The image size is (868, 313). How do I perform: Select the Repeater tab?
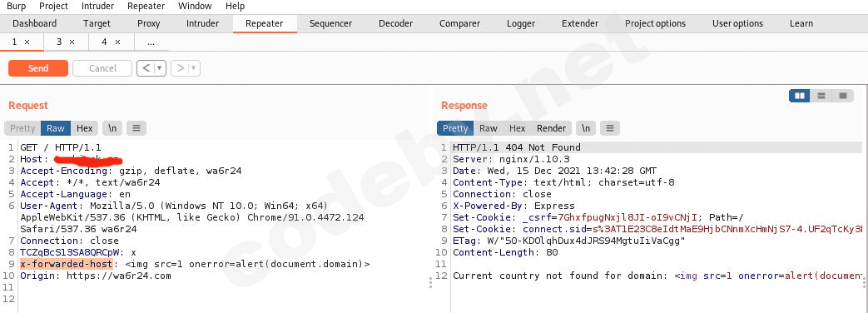tap(264, 23)
